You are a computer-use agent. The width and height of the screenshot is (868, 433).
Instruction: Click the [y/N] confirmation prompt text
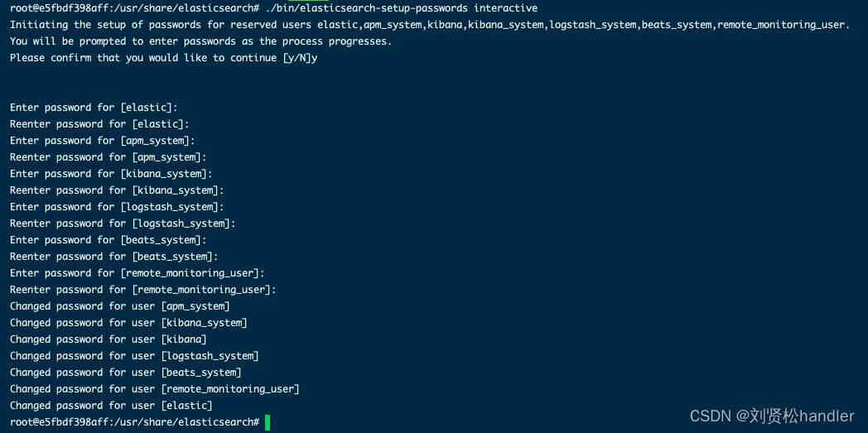(297, 58)
